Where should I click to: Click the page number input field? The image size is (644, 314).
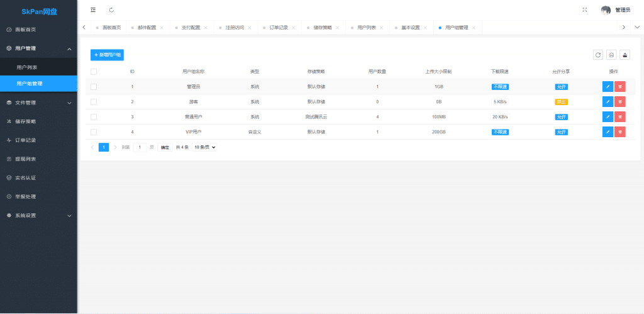tap(140, 147)
